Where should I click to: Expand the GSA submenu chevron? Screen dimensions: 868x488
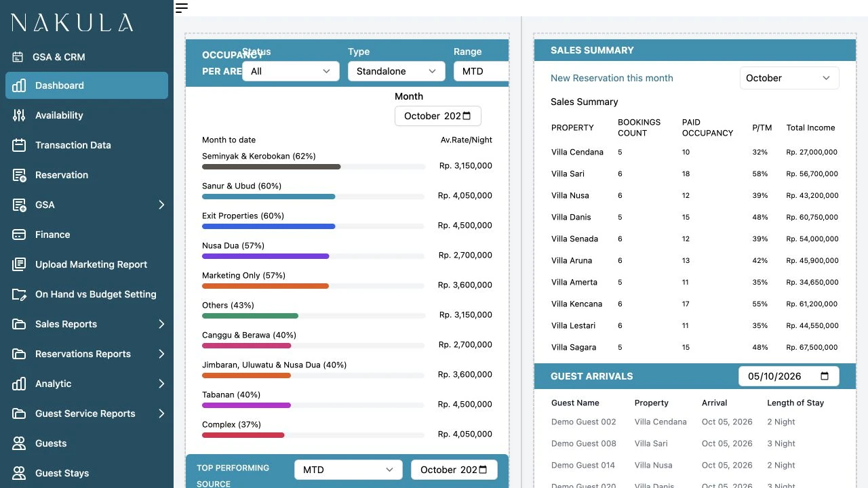tap(161, 205)
